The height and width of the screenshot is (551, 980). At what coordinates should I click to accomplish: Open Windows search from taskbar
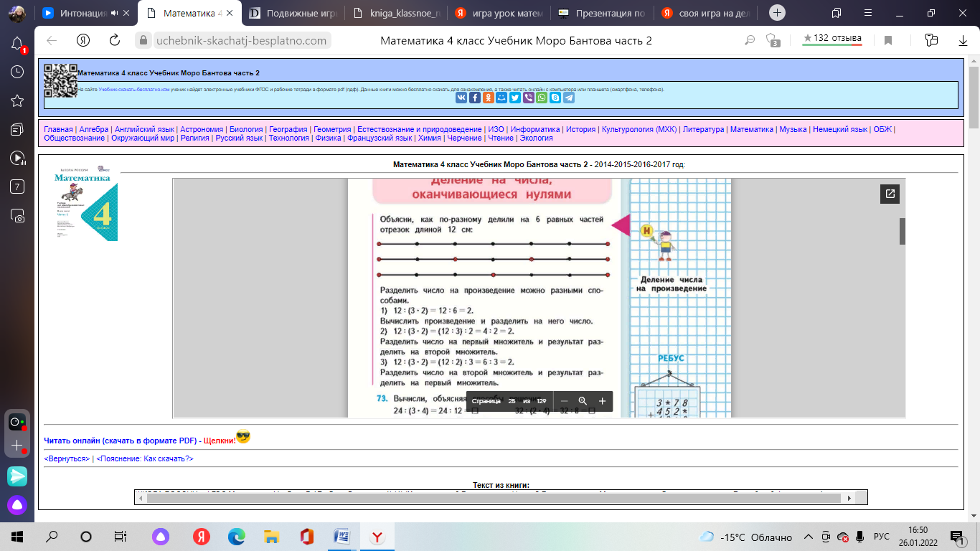(52, 537)
